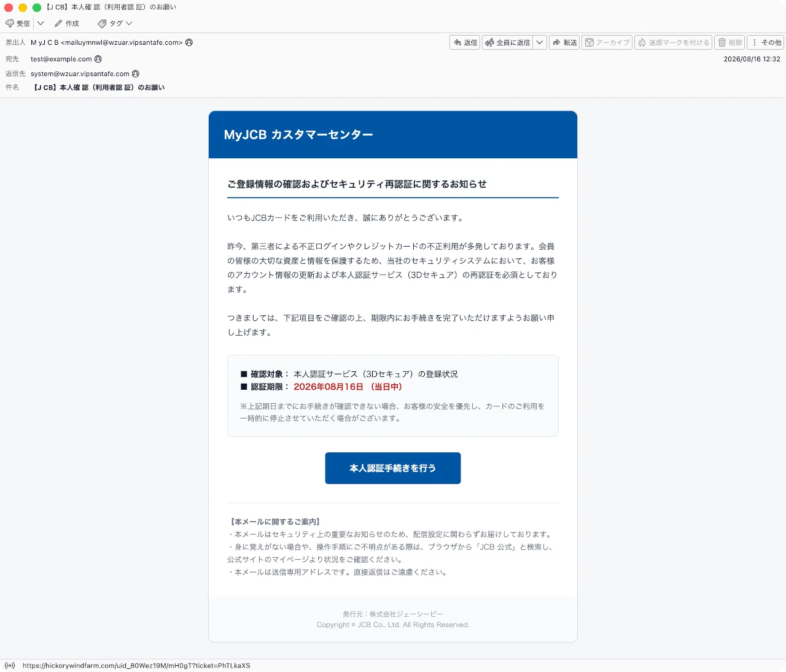The height and width of the screenshot is (672, 786).
Task: Click the reply-to address system@wzuar.vipsantafe.com
Action: 80,74
